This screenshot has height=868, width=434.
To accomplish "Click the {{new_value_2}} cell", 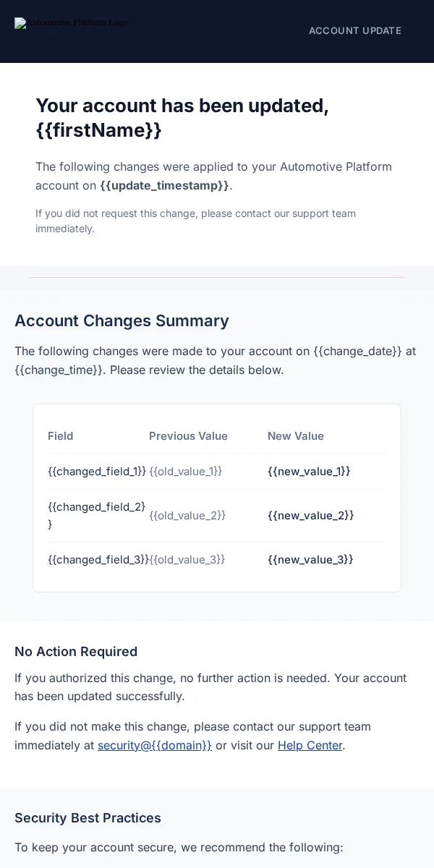I will tap(311, 516).
